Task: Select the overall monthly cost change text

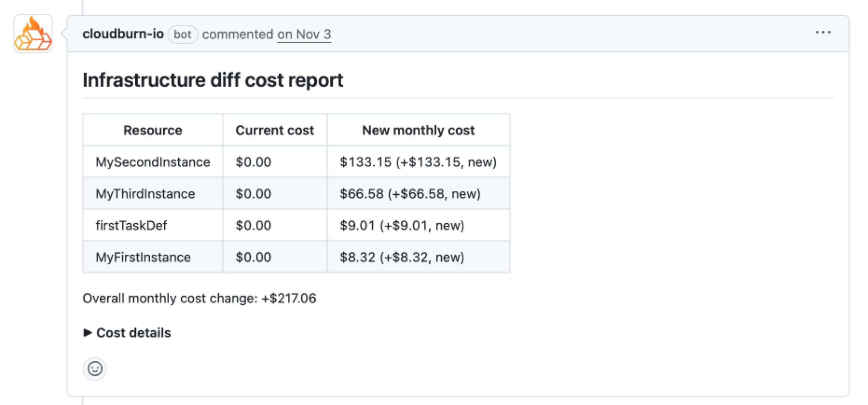Action: [199, 298]
